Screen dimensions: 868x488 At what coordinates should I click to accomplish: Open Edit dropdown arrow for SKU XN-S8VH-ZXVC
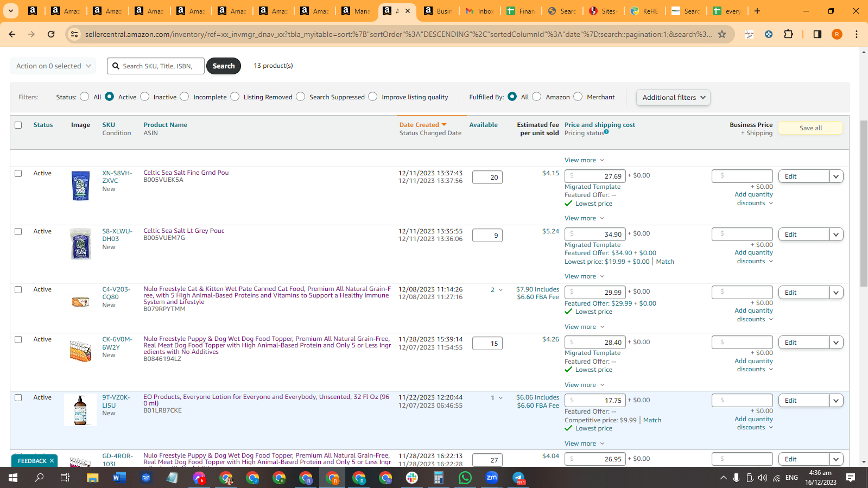(x=837, y=176)
